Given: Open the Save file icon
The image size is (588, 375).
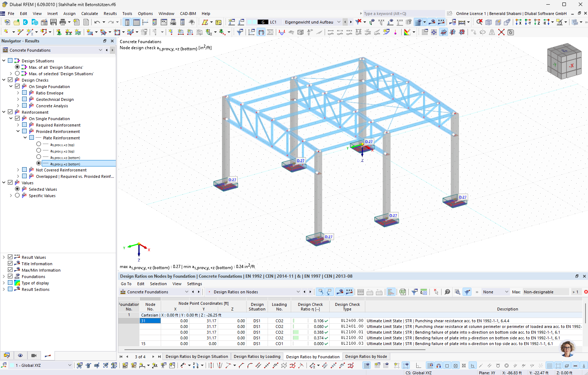Looking at the screenshot, I should tap(53, 22).
